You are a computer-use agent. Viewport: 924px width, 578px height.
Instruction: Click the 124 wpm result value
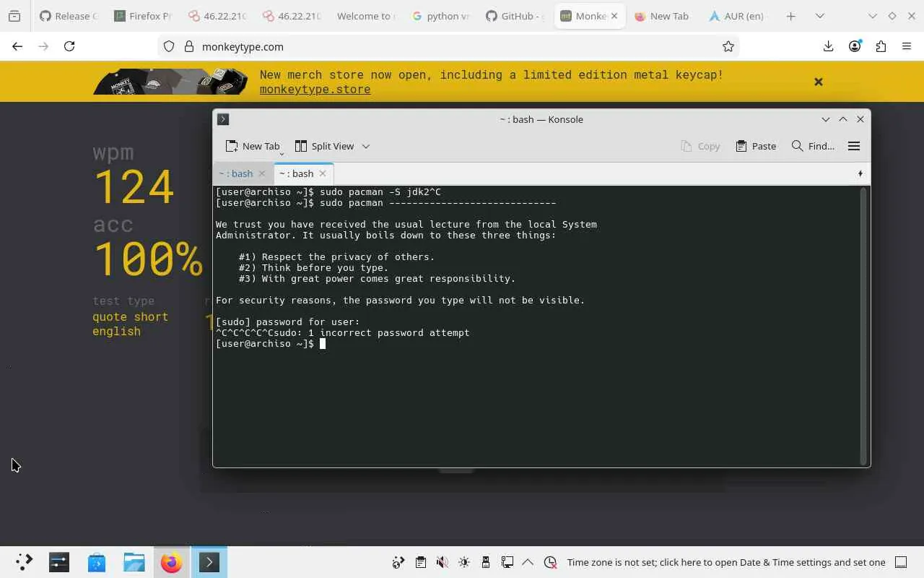click(134, 186)
